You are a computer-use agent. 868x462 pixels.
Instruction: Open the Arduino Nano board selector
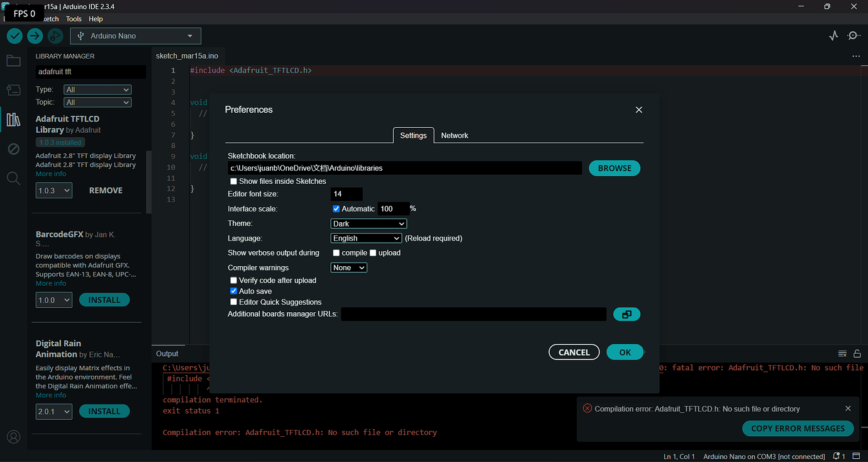pos(135,35)
